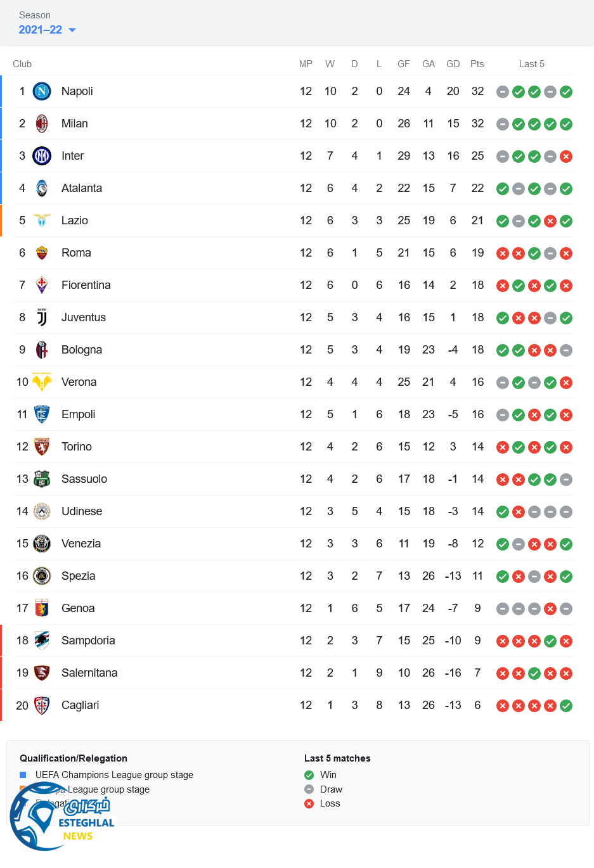Screen dimensions: 594x868
Task: Click the Esteghlal News logo
Action: coord(61,817)
